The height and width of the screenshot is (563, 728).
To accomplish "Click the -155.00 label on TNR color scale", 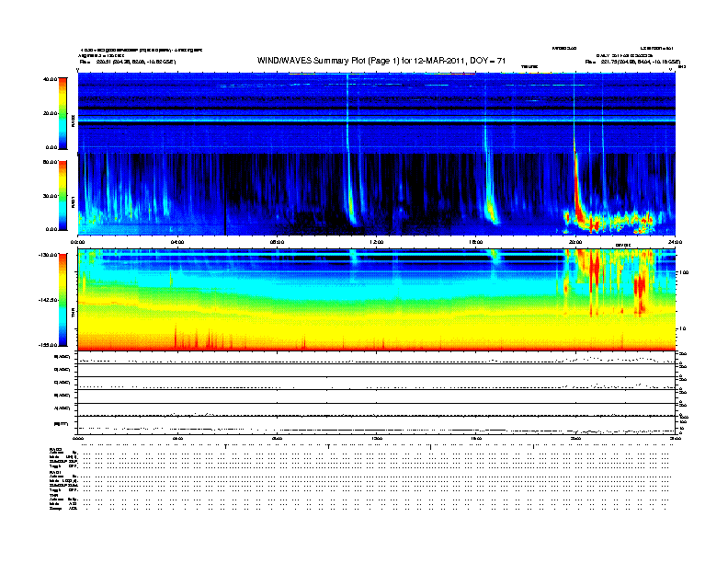I will pyautogui.click(x=48, y=345).
